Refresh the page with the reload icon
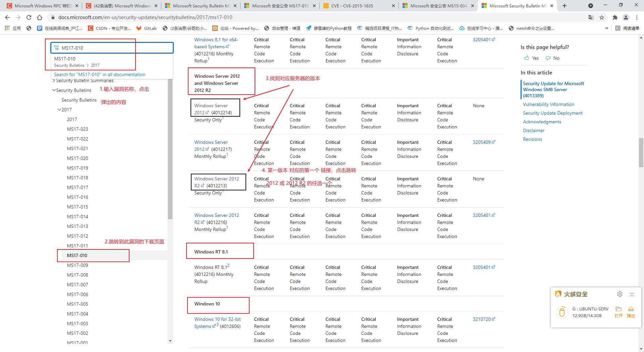This screenshot has height=352, width=644. (29, 17)
